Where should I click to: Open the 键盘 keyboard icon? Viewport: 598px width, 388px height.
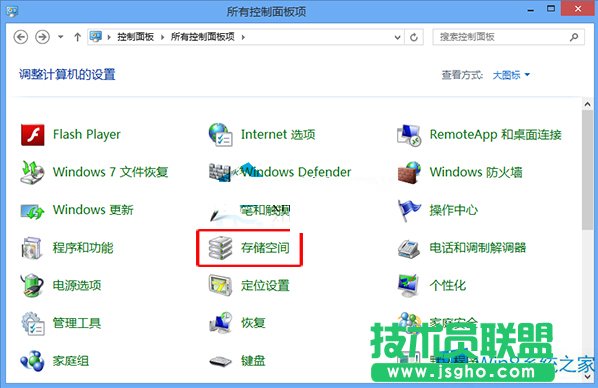(x=220, y=361)
